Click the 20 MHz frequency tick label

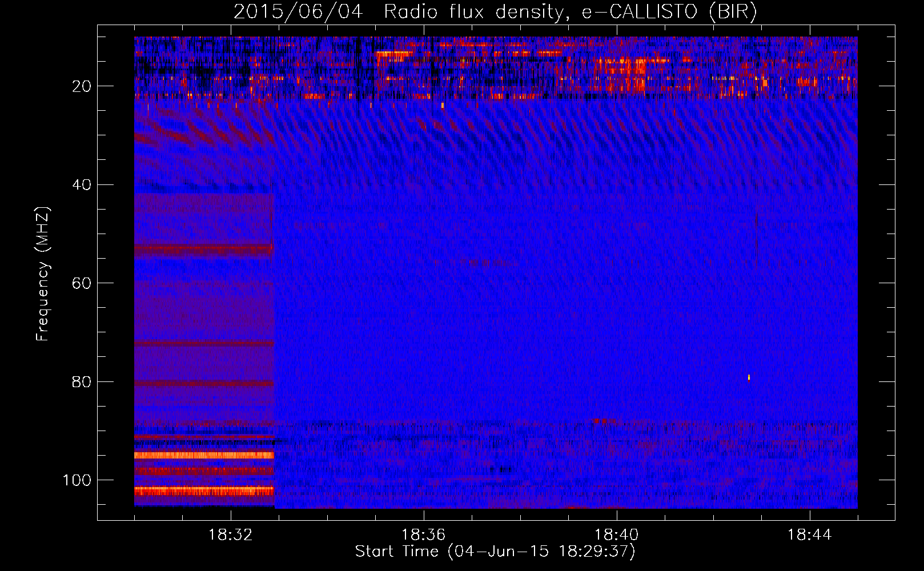pos(82,86)
